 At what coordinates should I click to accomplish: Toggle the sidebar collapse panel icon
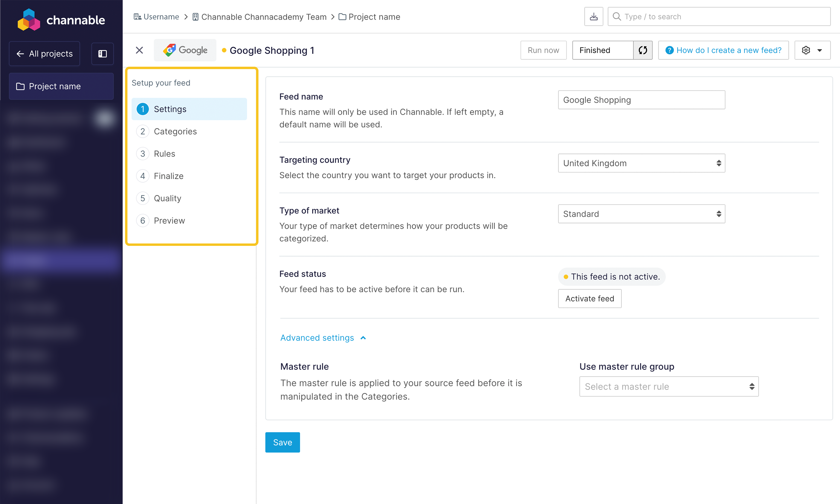click(x=102, y=54)
